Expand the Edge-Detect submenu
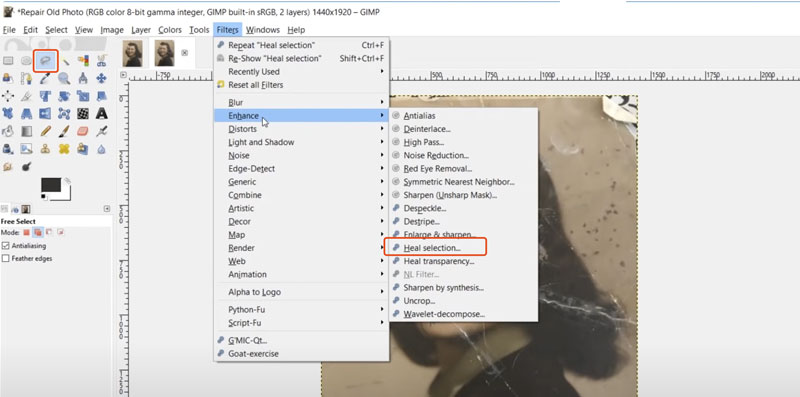800x397 pixels. (301, 169)
